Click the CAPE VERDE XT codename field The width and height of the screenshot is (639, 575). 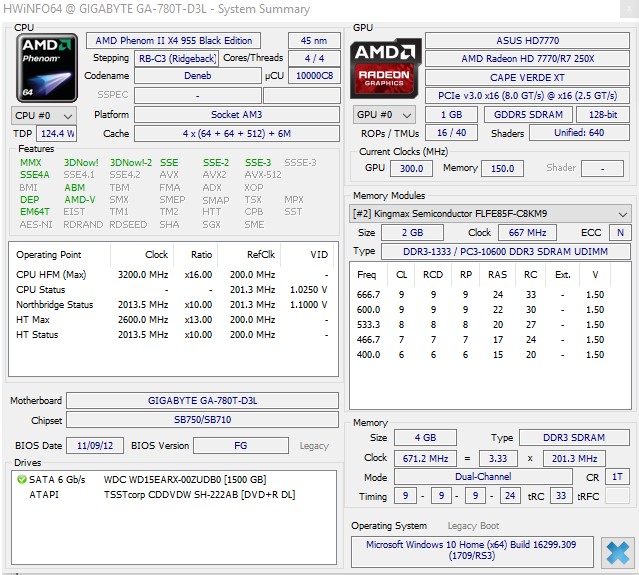[x=527, y=77]
